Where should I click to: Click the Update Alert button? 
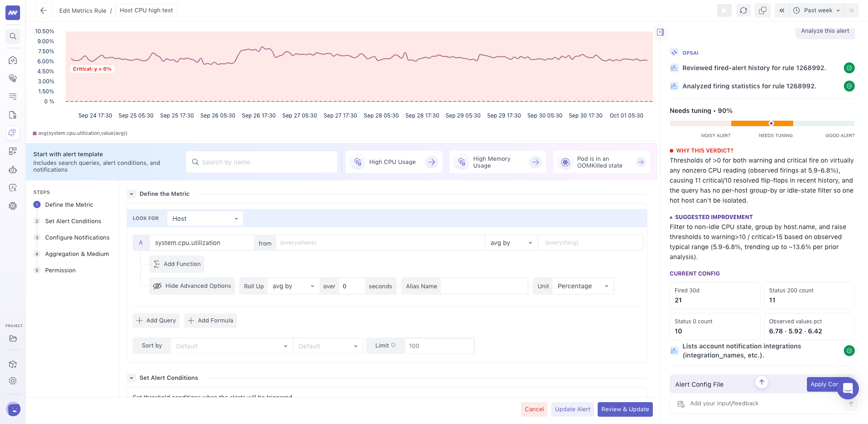point(573,409)
